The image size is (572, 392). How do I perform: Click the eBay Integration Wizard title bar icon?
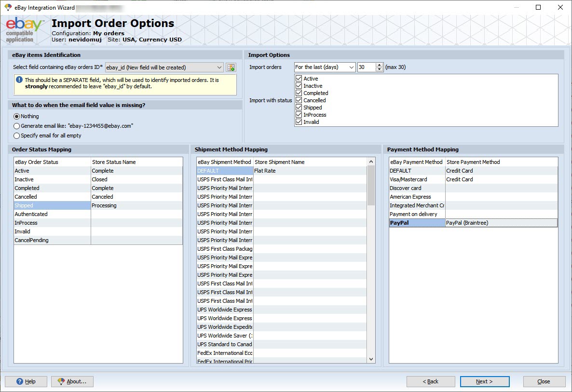tap(8, 7)
